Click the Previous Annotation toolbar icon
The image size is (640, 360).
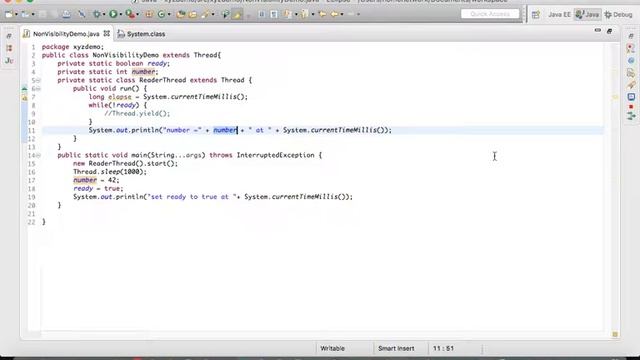tap(304, 14)
